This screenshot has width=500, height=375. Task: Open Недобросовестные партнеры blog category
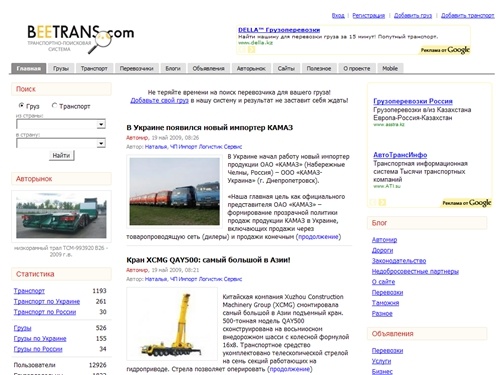tap(415, 272)
